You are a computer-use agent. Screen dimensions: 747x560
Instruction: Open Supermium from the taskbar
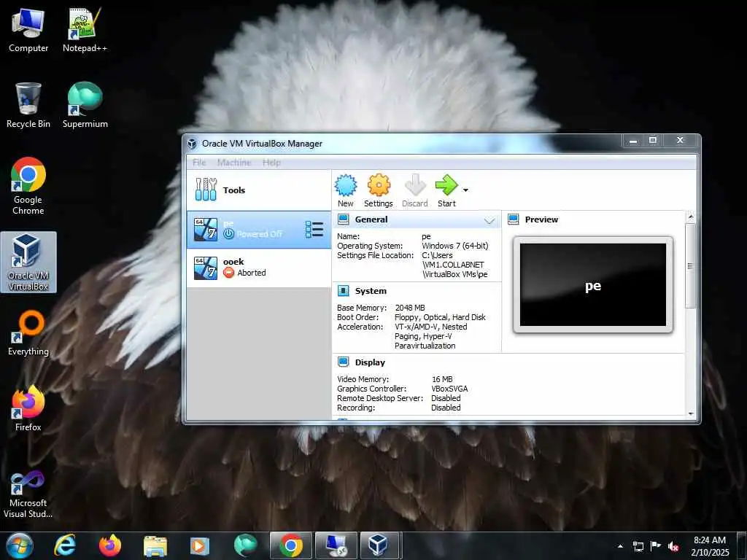point(245,545)
